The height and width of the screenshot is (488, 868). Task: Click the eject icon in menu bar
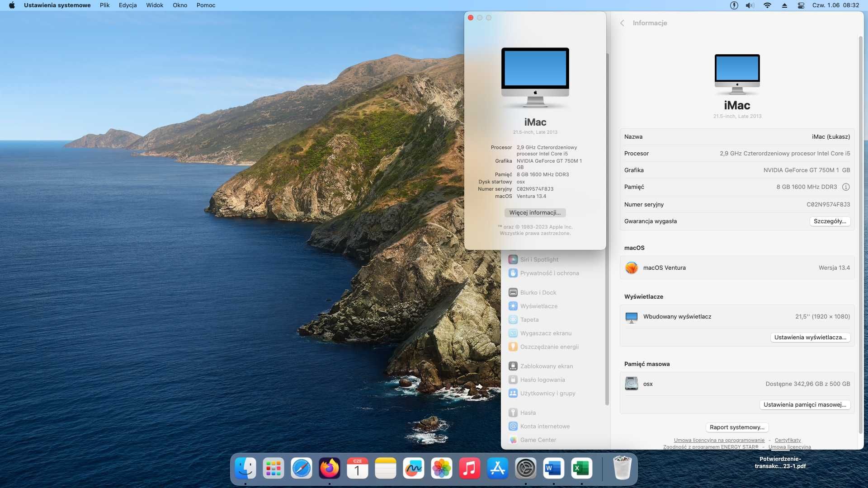(x=784, y=5)
